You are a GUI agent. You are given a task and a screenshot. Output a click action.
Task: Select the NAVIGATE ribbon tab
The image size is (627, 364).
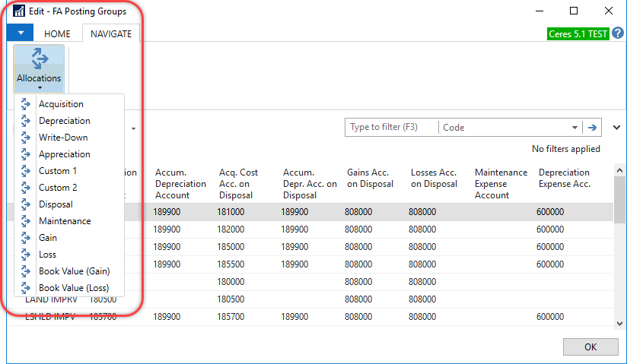coord(110,34)
